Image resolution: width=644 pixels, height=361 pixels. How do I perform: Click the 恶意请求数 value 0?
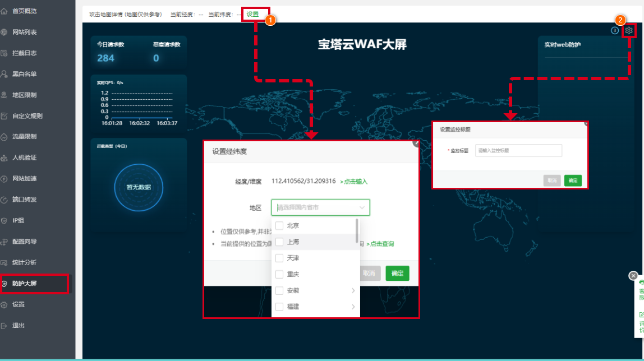(x=156, y=58)
